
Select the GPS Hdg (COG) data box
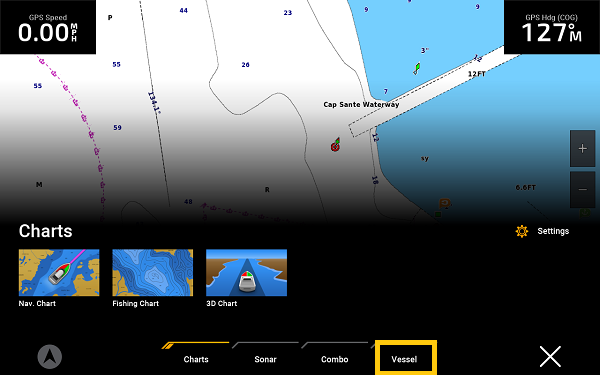[x=552, y=27]
